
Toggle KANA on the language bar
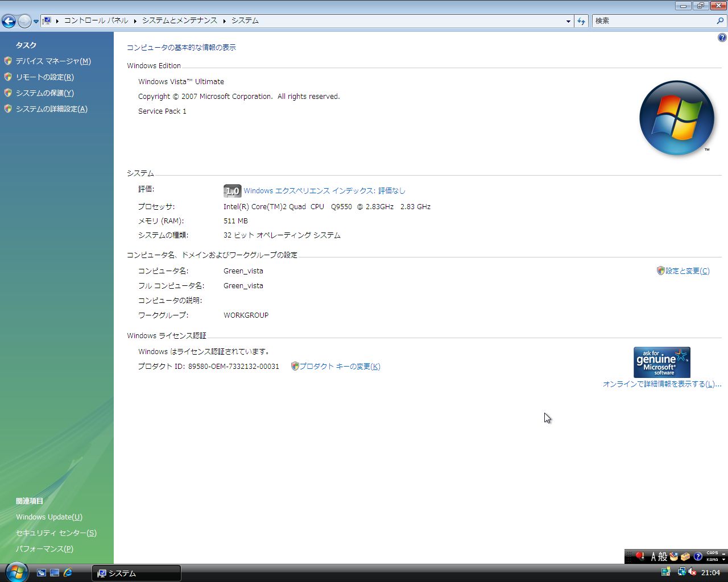[x=712, y=560]
